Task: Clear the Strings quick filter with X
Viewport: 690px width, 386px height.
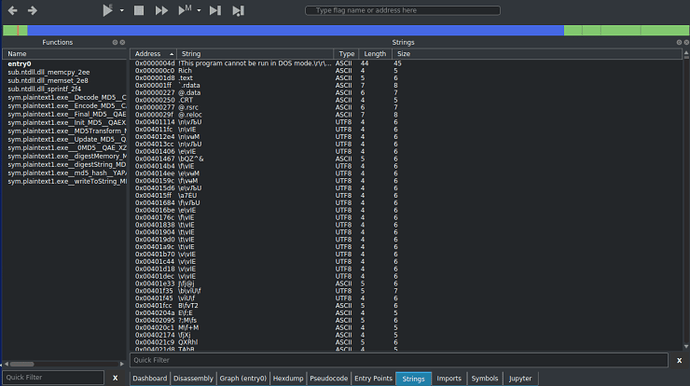Action: pyautogui.click(x=679, y=360)
